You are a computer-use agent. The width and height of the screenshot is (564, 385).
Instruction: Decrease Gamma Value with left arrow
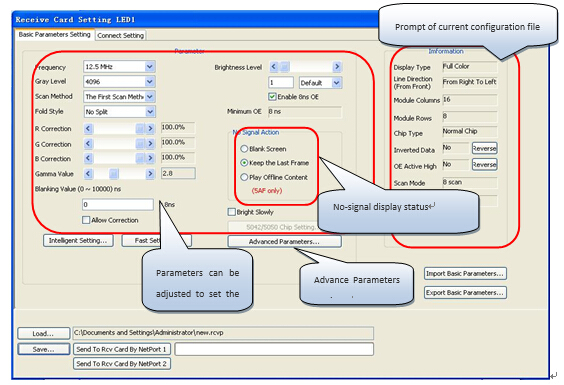[x=88, y=174]
